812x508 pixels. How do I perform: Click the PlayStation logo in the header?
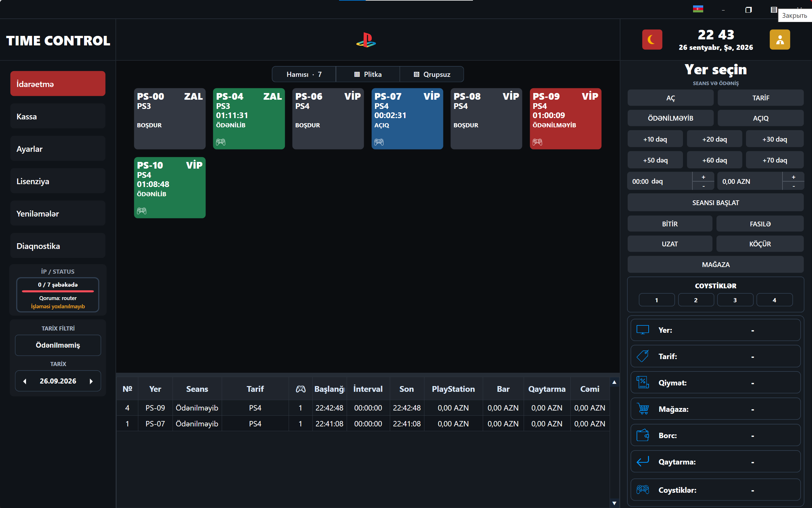[366, 40]
